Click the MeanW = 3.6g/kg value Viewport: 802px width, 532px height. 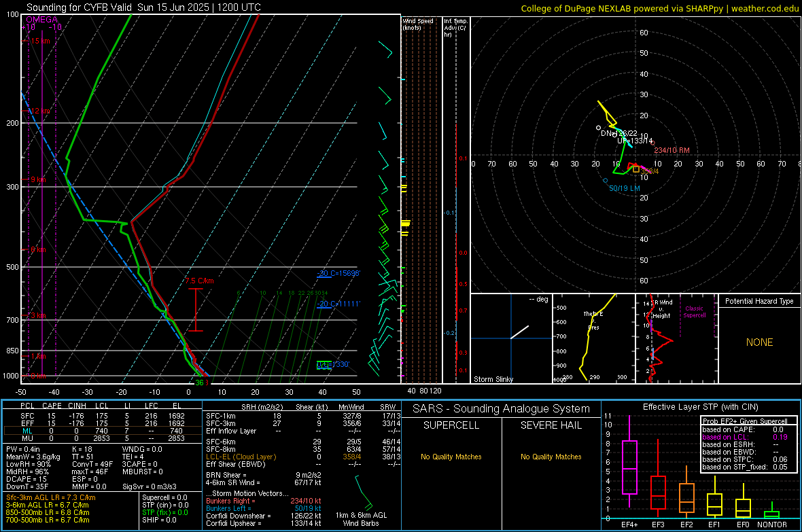tap(33, 457)
